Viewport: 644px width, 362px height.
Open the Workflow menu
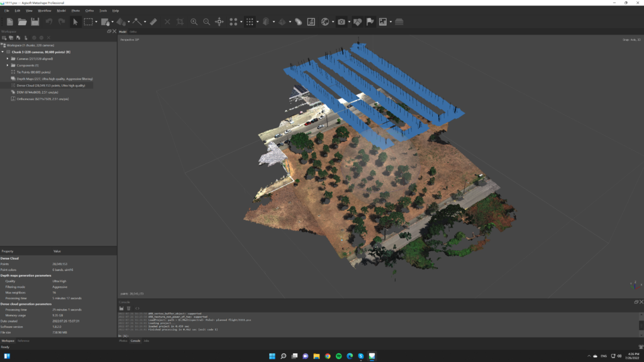coord(45,11)
